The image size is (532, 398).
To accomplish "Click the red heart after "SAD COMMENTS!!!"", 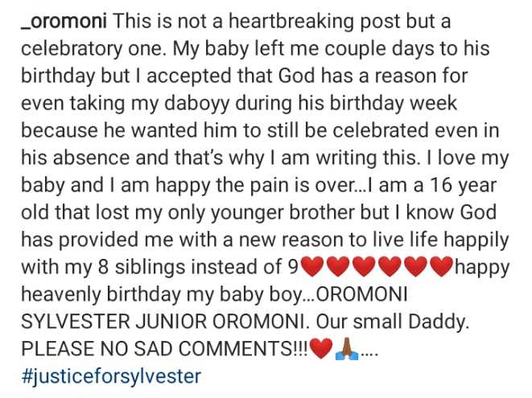I will point(320,351).
